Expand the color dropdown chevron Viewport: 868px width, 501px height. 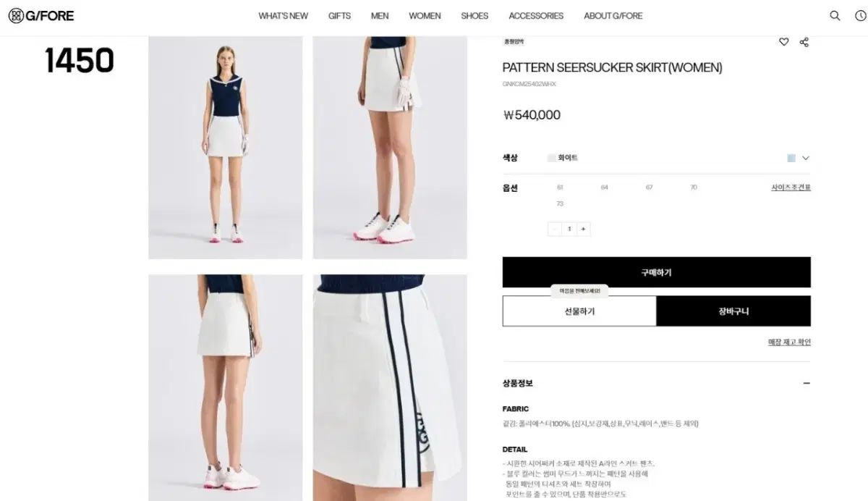coord(806,158)
